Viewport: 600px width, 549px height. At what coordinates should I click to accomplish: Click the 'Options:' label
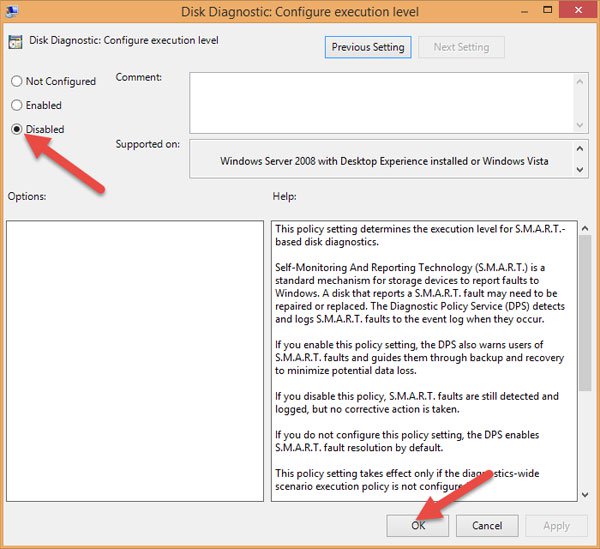pos(27,196)
